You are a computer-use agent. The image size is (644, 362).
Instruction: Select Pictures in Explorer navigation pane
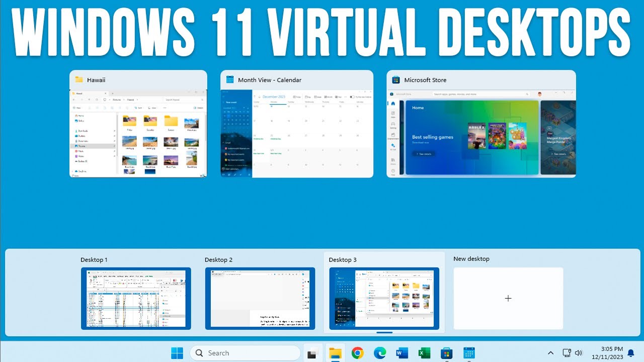point(93,146)
